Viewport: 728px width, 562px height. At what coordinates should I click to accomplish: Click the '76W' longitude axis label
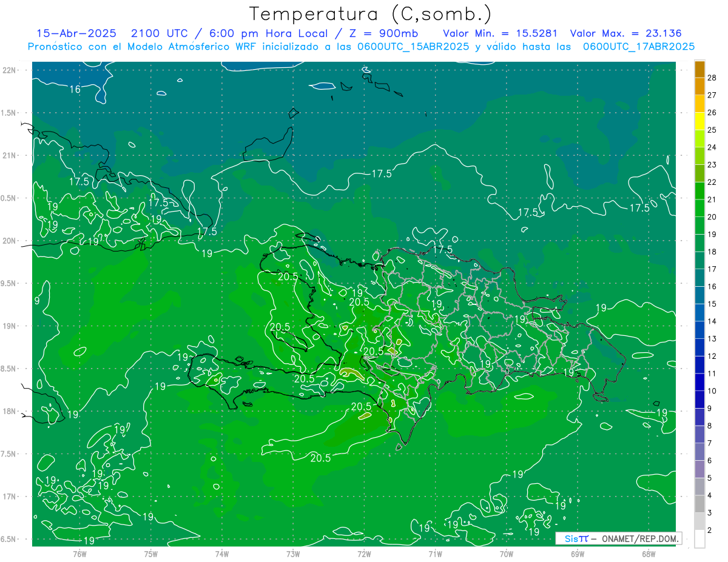click(x=79, y=554)
